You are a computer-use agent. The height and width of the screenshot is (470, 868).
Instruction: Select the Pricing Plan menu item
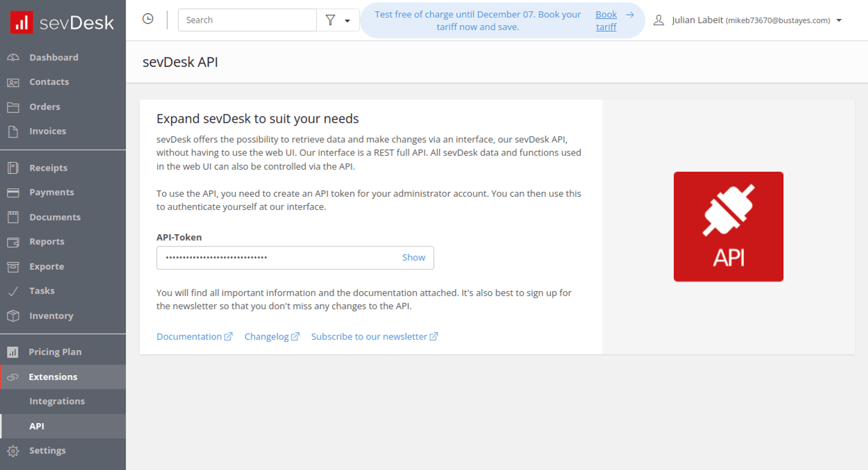tap(55, 352)
